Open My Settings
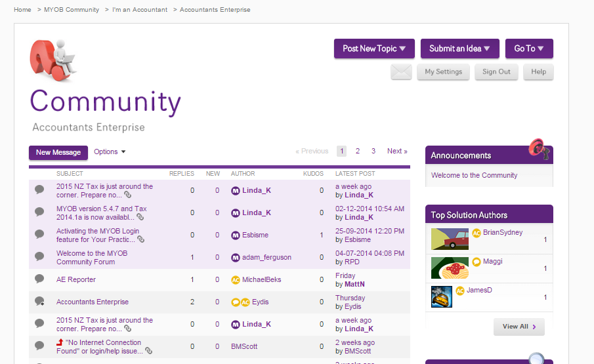Image resolution: width=594 pixels, height=364 pixels. point(444,71)
